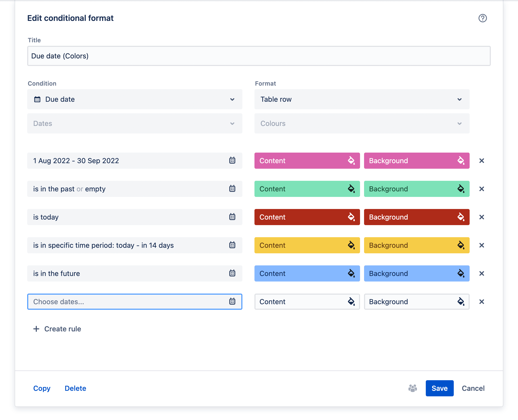
Task: Click the Title field 'Due date (Colors)'
Action: 259,56
